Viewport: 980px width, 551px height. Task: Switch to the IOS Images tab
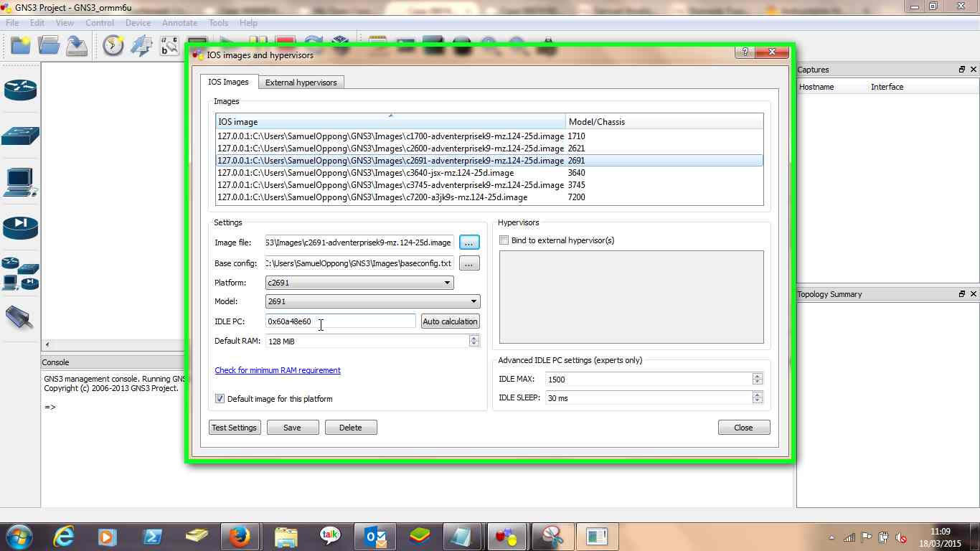pyautogui.click(x=229, y=82)
